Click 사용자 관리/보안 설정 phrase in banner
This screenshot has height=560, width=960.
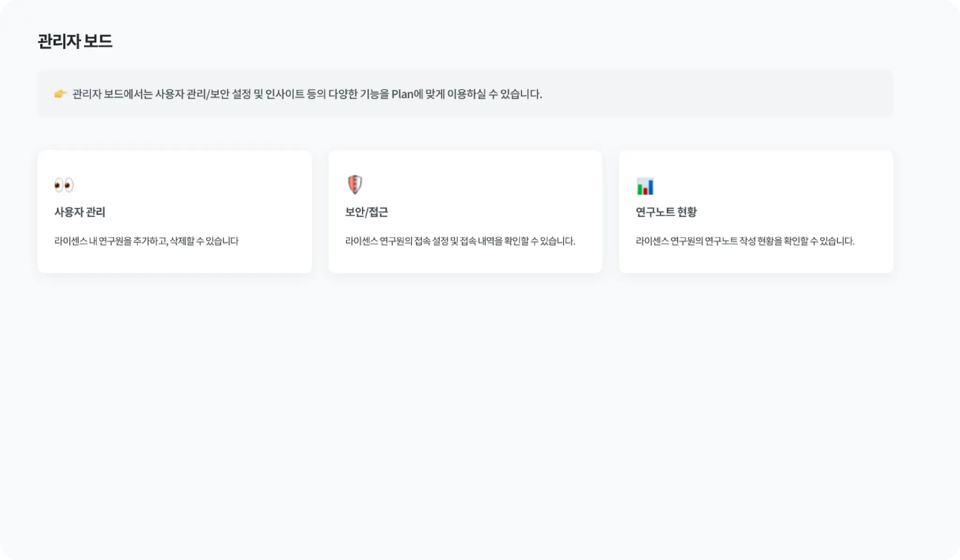tap(202, 94)
